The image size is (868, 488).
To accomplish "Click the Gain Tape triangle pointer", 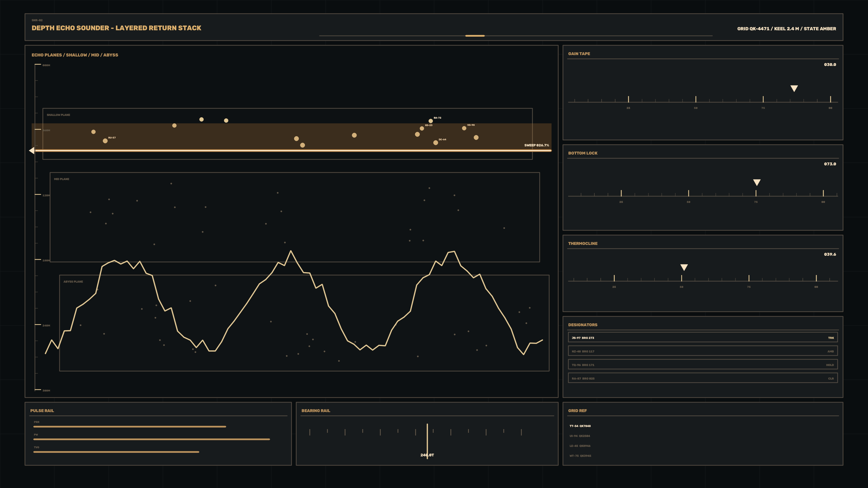I will tap(794, 89).
